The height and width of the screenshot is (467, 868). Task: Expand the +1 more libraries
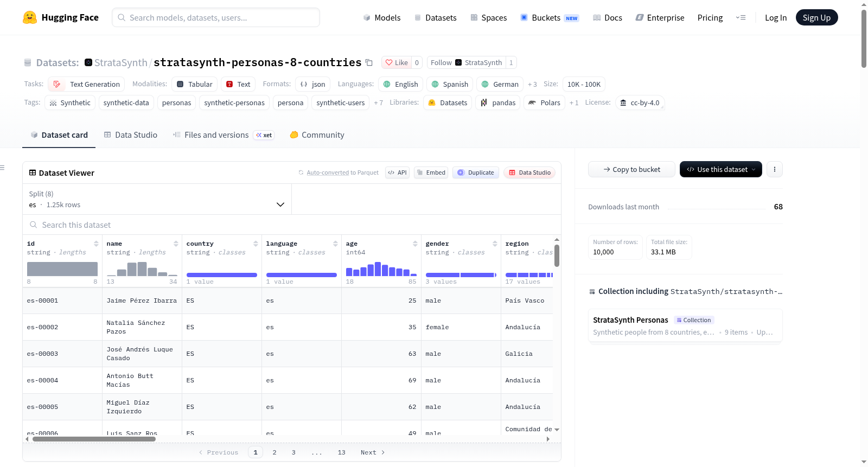pos(574,103)
